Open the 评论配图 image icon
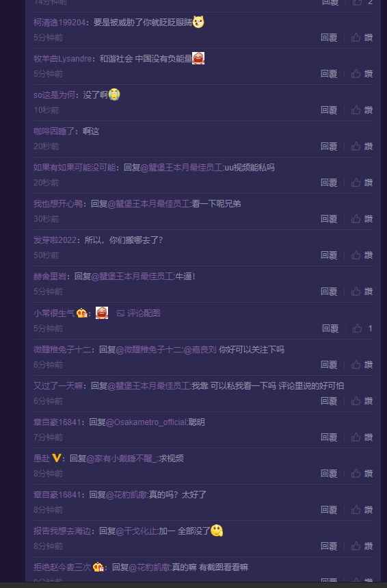387x588 pixels. [x=120, y=313]
